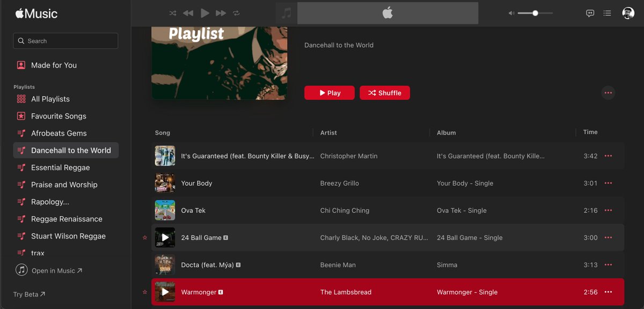Sort by Time column header

coord(590,132)
